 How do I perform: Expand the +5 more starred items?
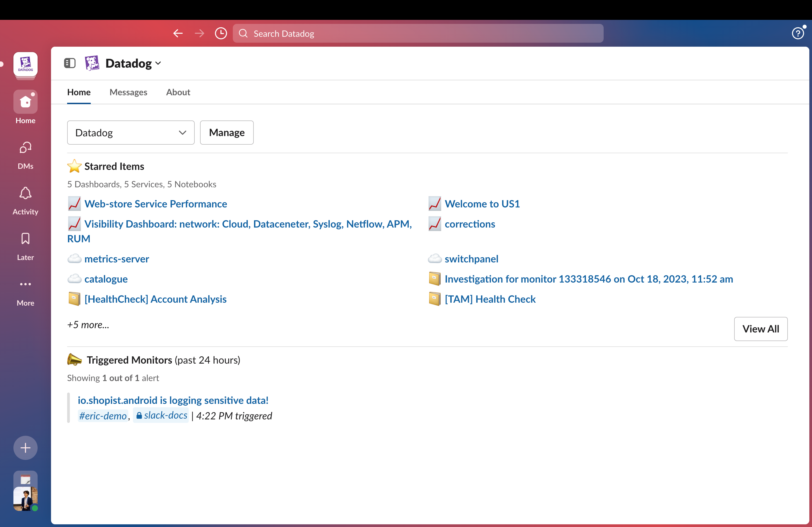pyautogui.click(x=88, y=325)
